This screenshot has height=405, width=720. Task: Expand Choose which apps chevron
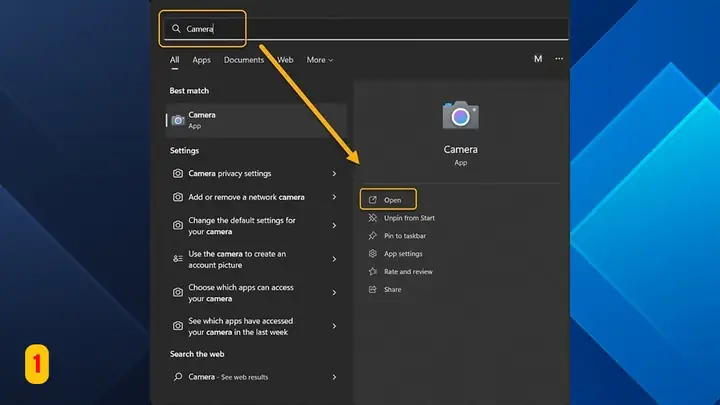(x=334, y=292)
